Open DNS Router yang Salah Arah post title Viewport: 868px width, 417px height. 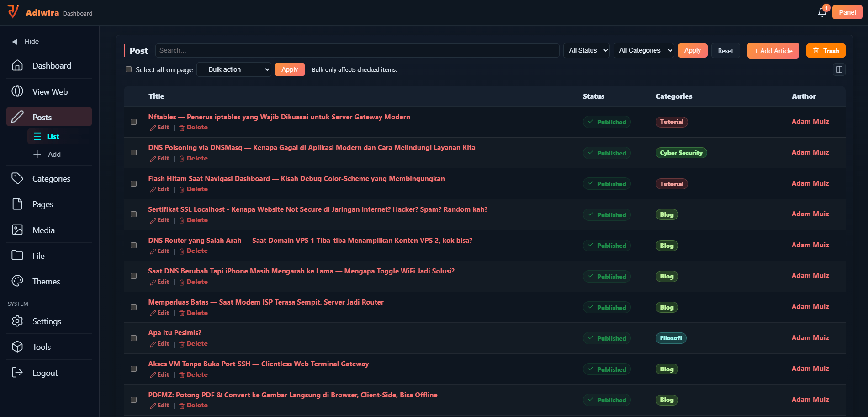pos(310,241)
